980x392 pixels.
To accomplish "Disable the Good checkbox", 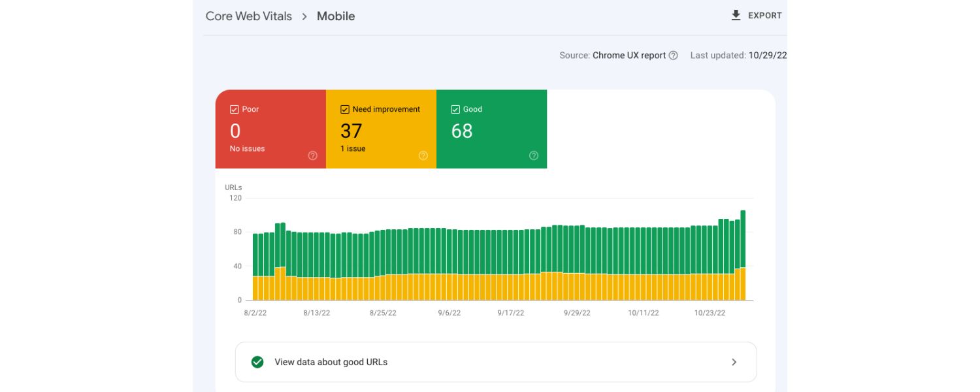I will coord(455,109).
